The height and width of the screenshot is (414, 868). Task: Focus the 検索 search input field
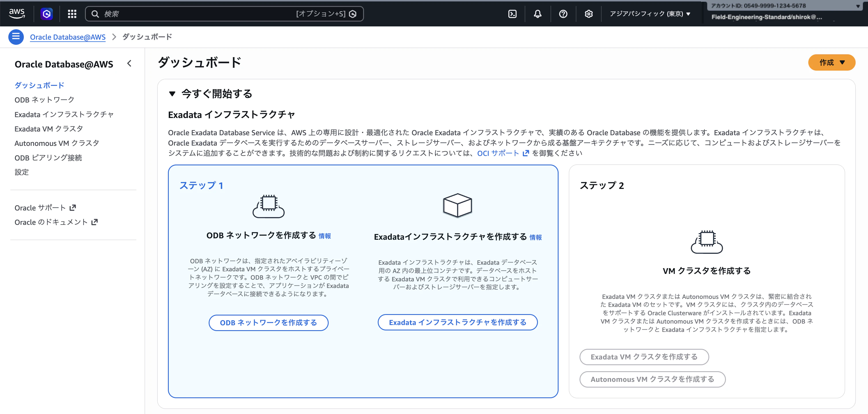(x=224, y=14)
